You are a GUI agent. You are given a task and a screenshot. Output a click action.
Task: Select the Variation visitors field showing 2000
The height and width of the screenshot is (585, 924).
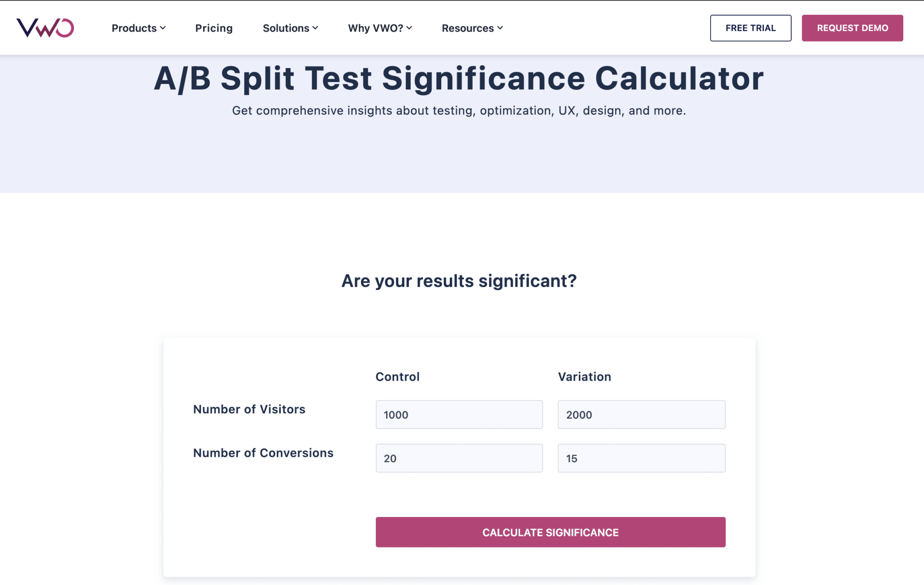point(642,415)
